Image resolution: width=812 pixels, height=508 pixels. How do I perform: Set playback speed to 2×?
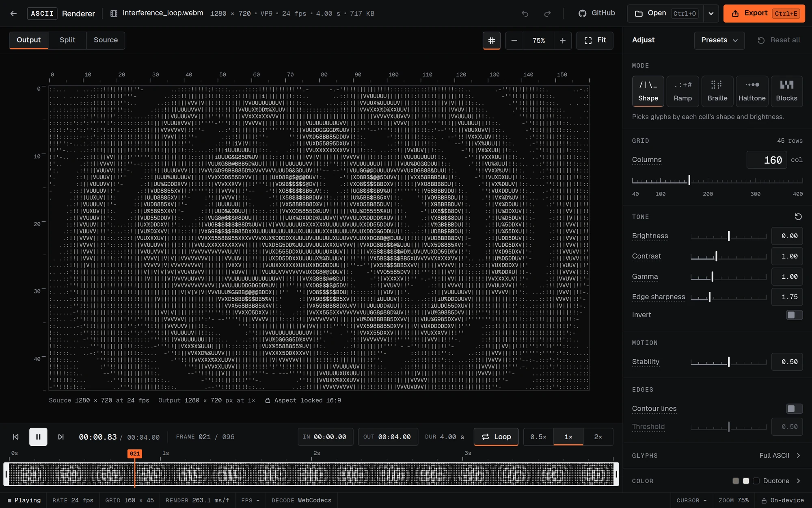pos(598,437)
